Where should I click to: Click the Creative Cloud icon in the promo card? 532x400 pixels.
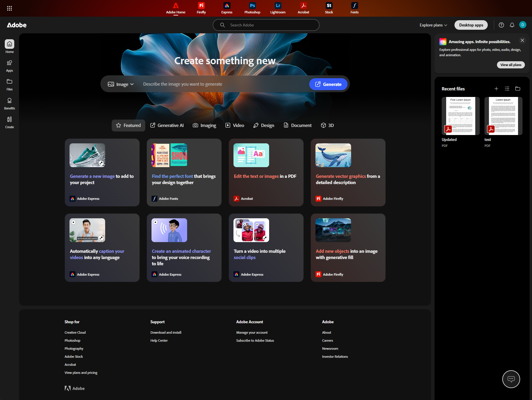tap(443, 42)
